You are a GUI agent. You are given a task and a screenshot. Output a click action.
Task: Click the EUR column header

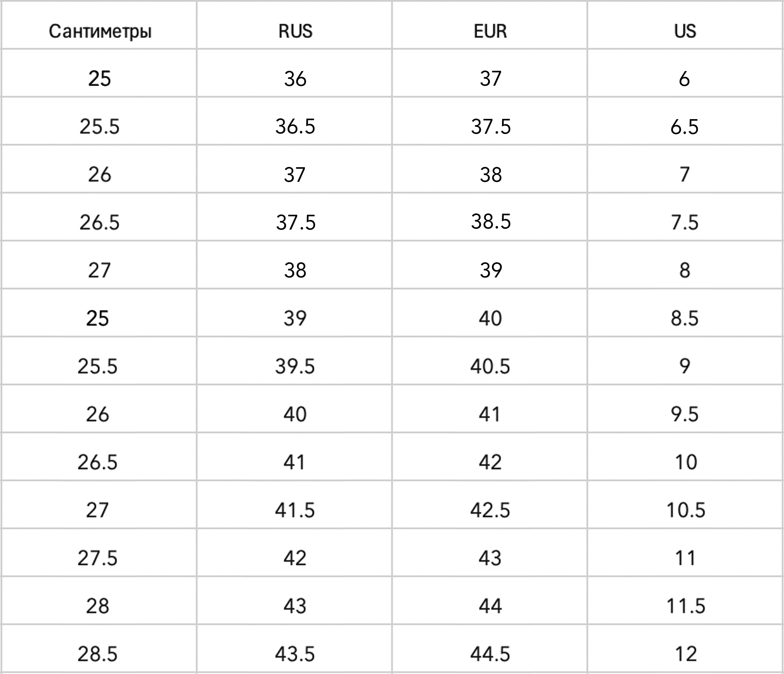490,31
